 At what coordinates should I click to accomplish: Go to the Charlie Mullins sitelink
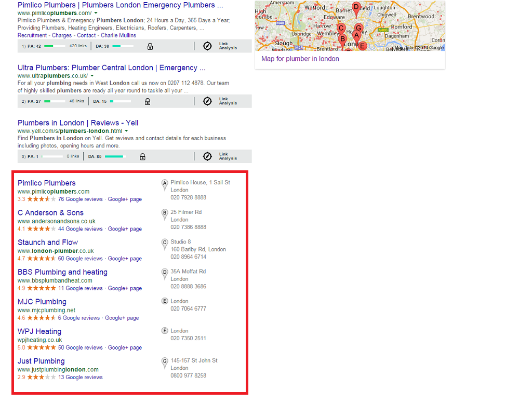pyautogui.click(x=118, y=35)
